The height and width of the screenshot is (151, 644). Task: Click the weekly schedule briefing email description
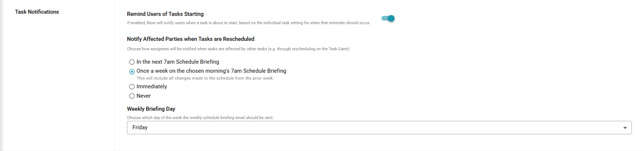(200, 118)
